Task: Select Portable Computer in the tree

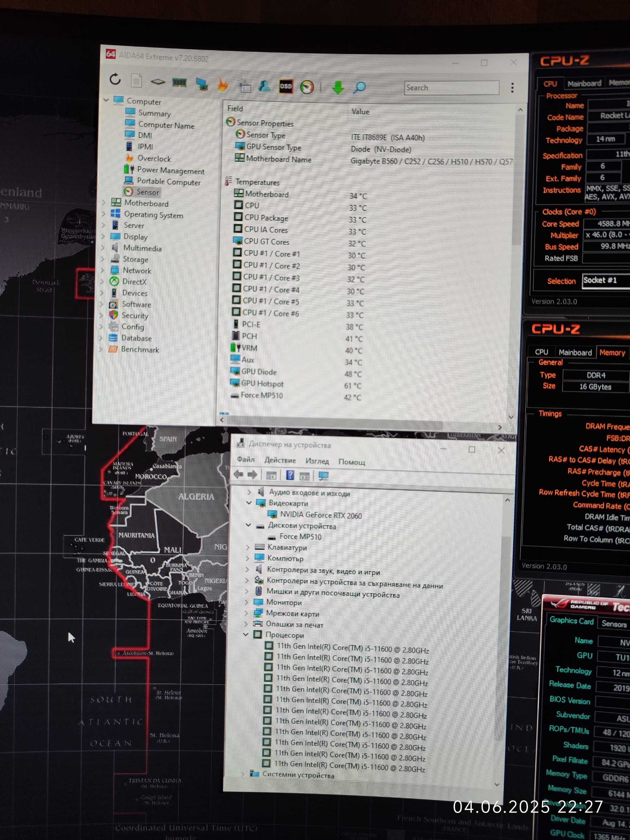Action: tap(169, 182)
